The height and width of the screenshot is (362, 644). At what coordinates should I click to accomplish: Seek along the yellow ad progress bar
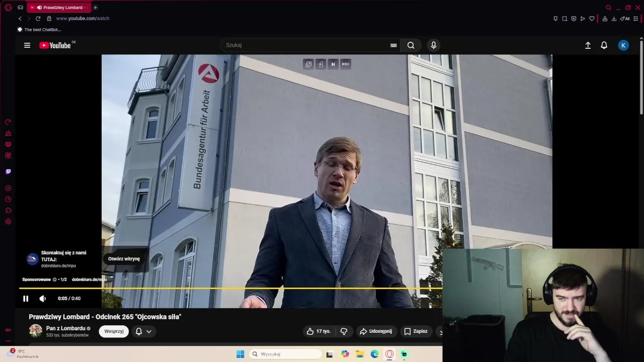230,288
